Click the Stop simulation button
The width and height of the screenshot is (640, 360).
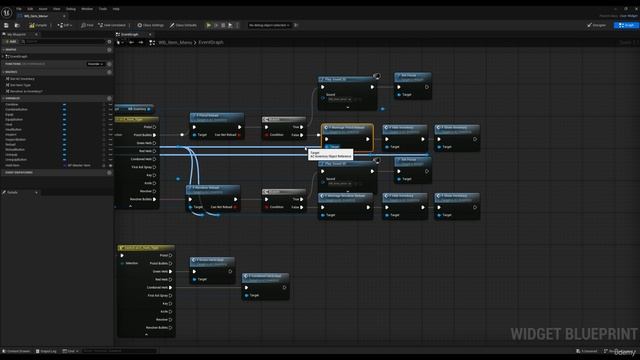coord(223,25)
